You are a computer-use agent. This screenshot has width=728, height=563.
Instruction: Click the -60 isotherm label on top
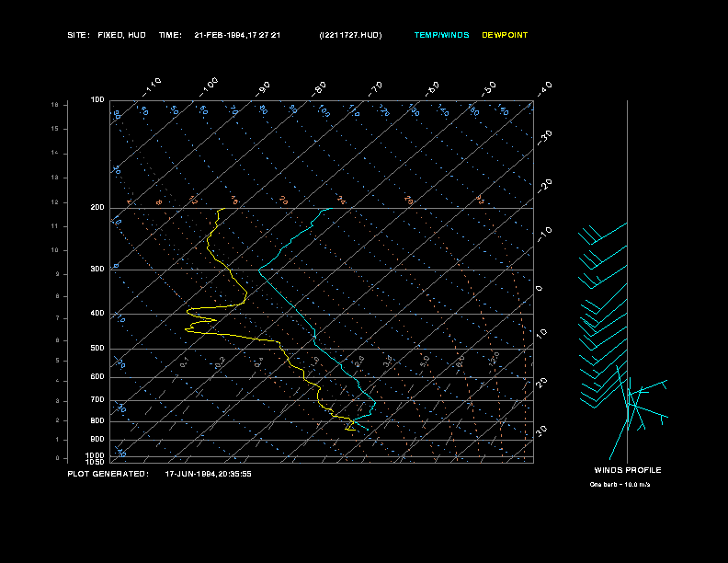(x=432, y=89)
